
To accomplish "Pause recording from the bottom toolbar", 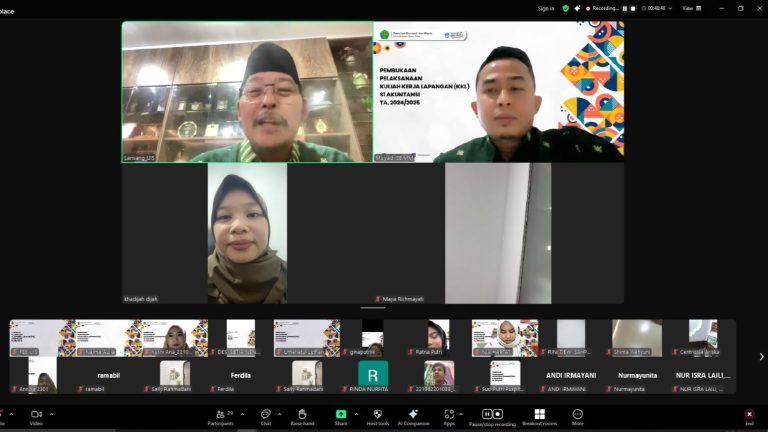I will pyautogui.click(x=487, y=414).
